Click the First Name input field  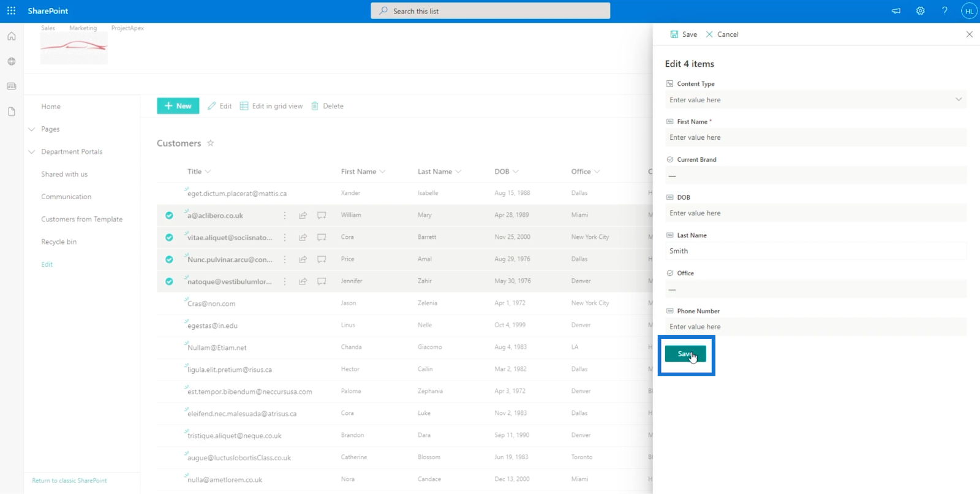click(816, 137)
